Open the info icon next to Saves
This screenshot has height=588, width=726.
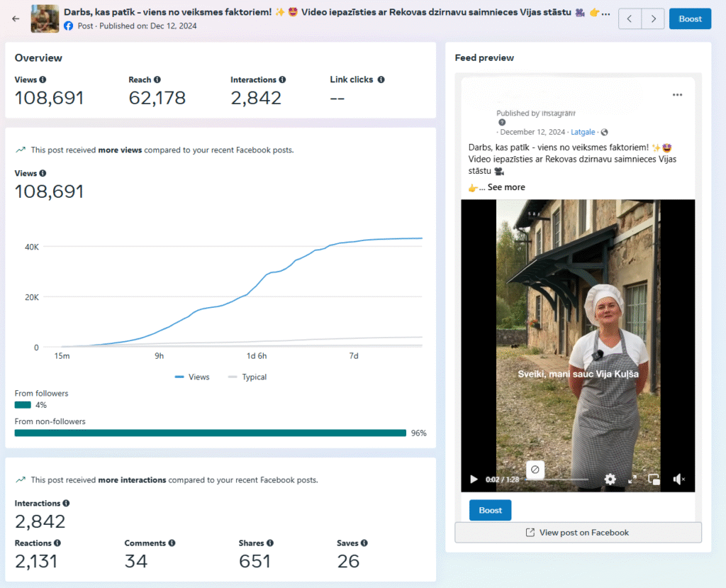(x=364, y=543)
